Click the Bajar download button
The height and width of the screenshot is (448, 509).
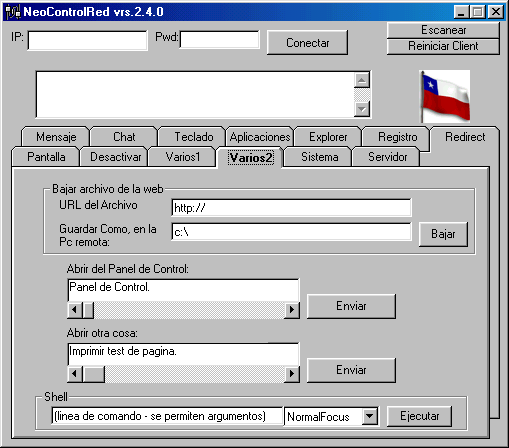443,234
